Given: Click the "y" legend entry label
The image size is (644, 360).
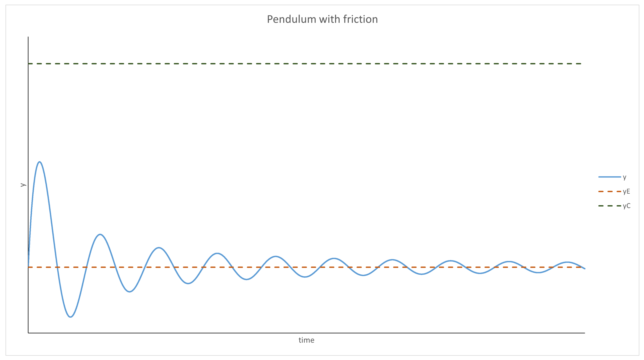Looking at the screenshot, I should [625, 177].
